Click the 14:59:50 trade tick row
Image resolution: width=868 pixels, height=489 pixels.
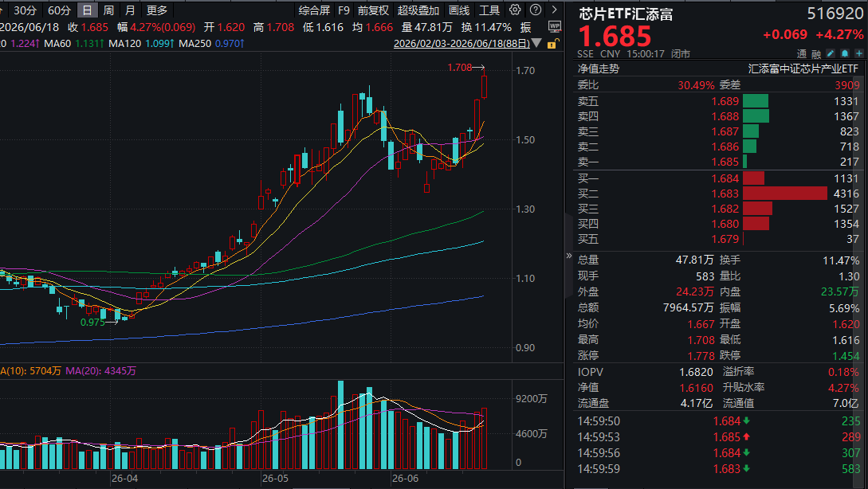tap(718, 421)
